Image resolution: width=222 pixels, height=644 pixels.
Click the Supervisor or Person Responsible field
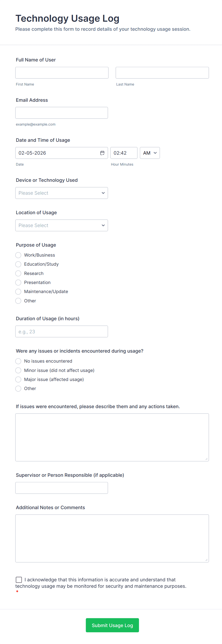[61, 488]
